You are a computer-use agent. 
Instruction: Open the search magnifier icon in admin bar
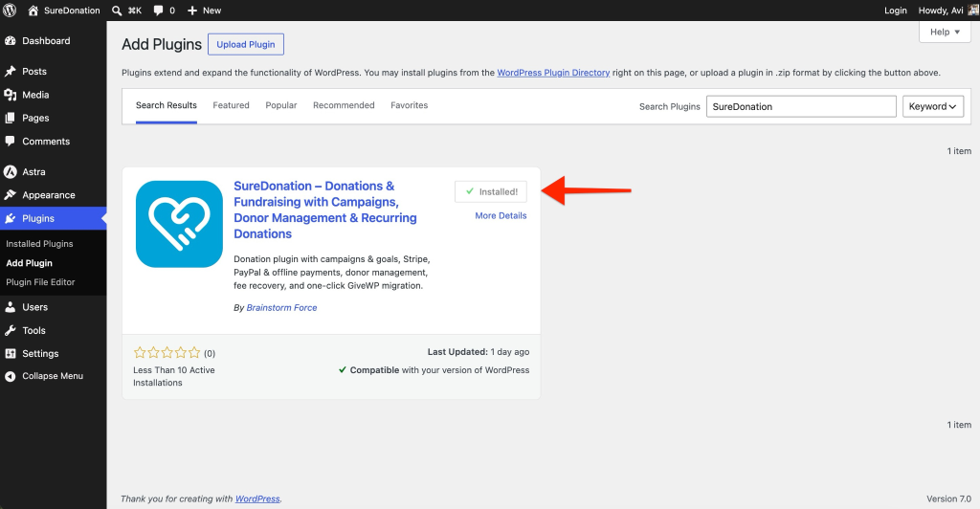[x=117, y=11]
